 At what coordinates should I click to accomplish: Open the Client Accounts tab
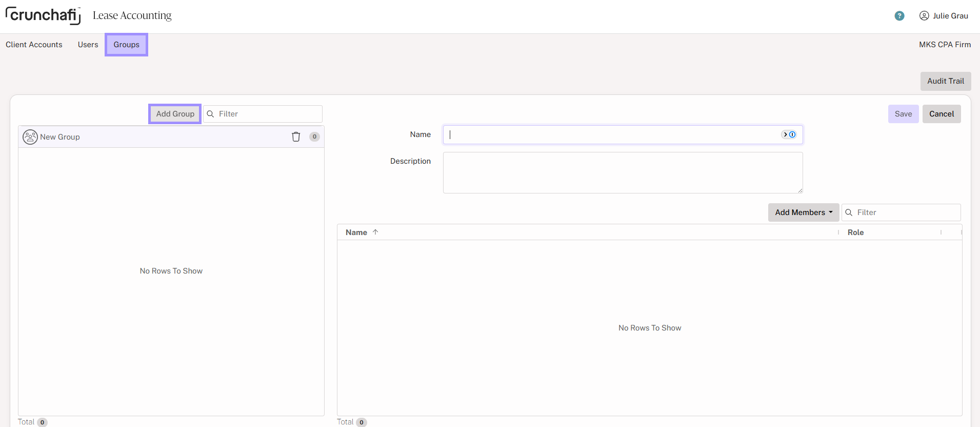coord(34,45)
